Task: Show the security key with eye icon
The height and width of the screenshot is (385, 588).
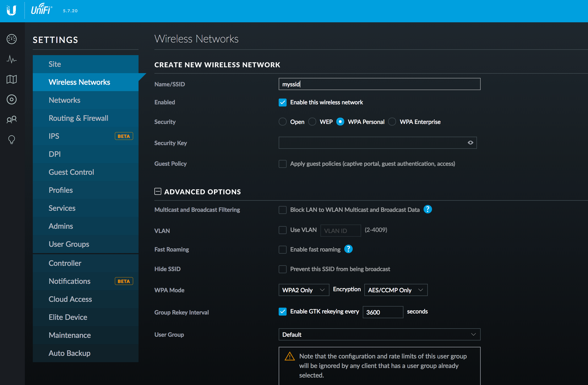Action: 470,143
